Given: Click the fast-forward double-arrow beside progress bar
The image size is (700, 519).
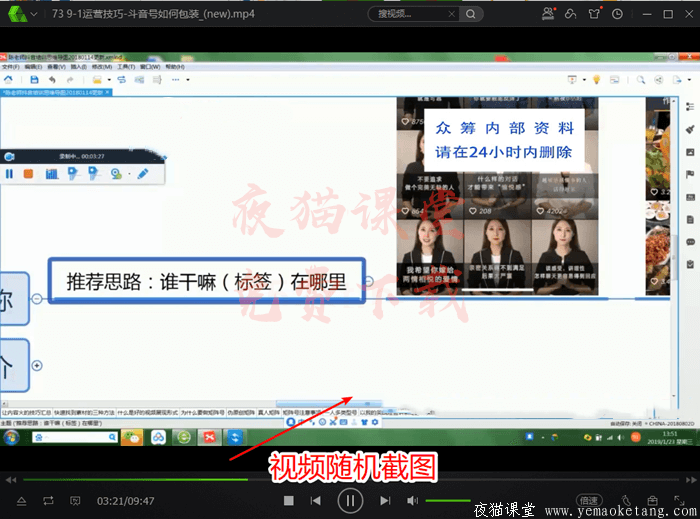Looking at the screenshot, I should tap(691, 480).
